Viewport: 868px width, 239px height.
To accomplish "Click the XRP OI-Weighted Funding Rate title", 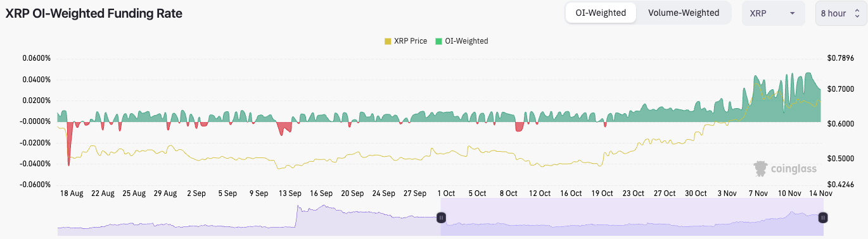I will pos(94,13).
